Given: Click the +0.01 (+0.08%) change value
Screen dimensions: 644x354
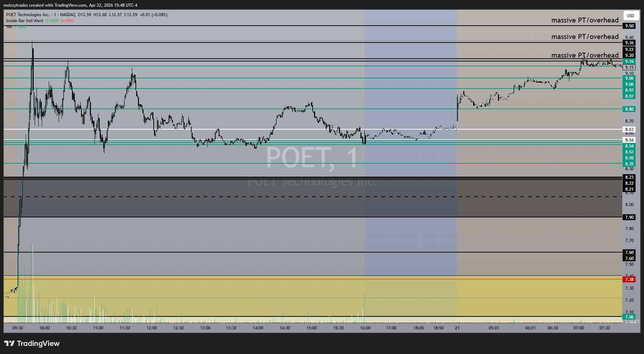Looking at the screenshot, I should (x=153, y=15).
